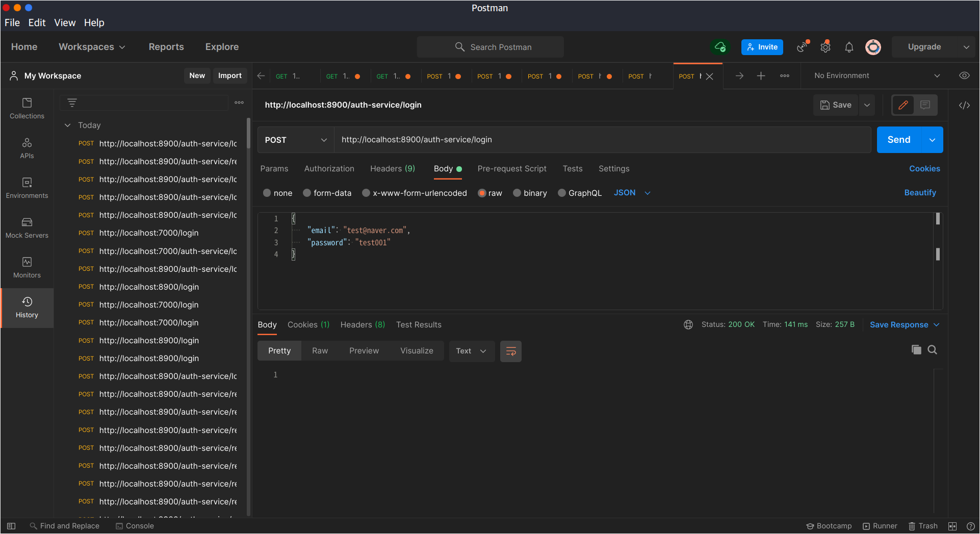Open history entry localhost:7000/auth-service
980x534 pixels.
(158, 251)
